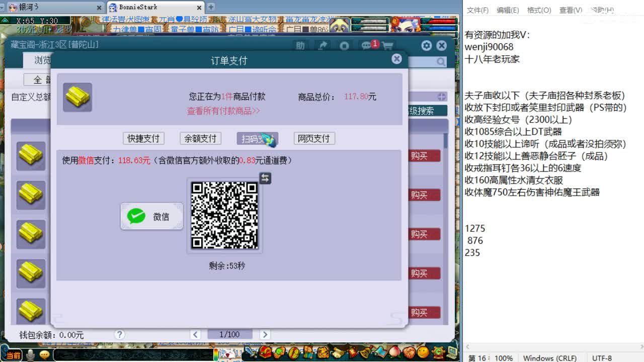644x362 pixels.
Task: Open messages icon with red badge
Action: (x=368, y=46)
